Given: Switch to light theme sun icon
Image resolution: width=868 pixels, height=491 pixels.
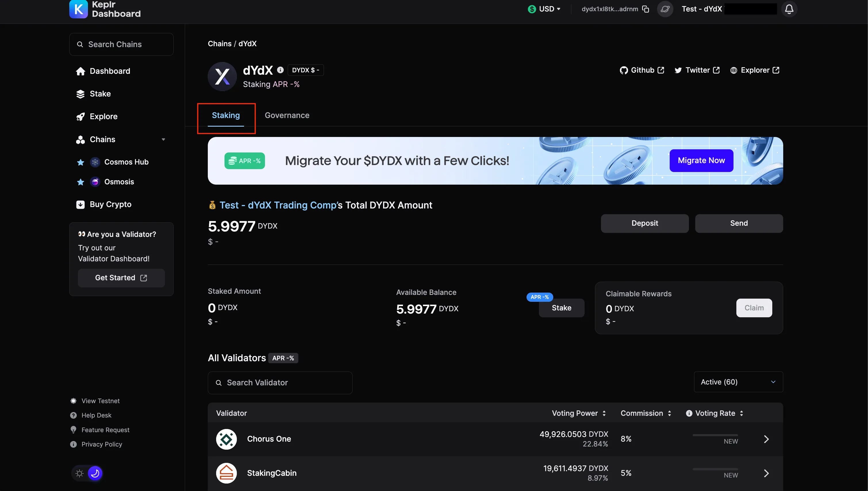Looking at the screenshot, I should tap(80, 473).
